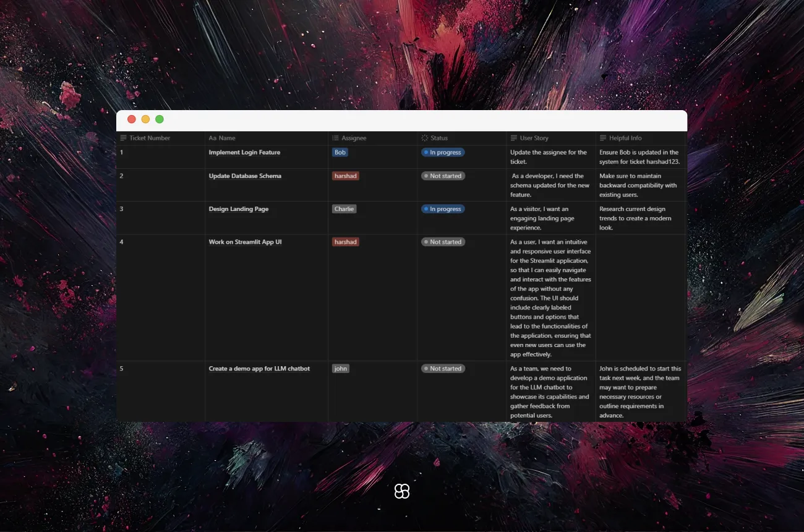Viewport: 804px width, 532px height.
Task: Open the Status column header
Action: click(462, 138)
